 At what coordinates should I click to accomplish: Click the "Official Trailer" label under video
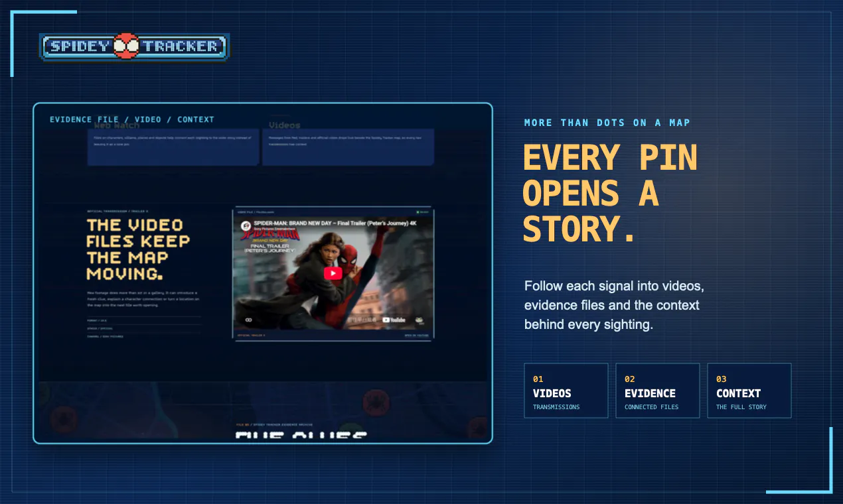[x=252, y=336]
